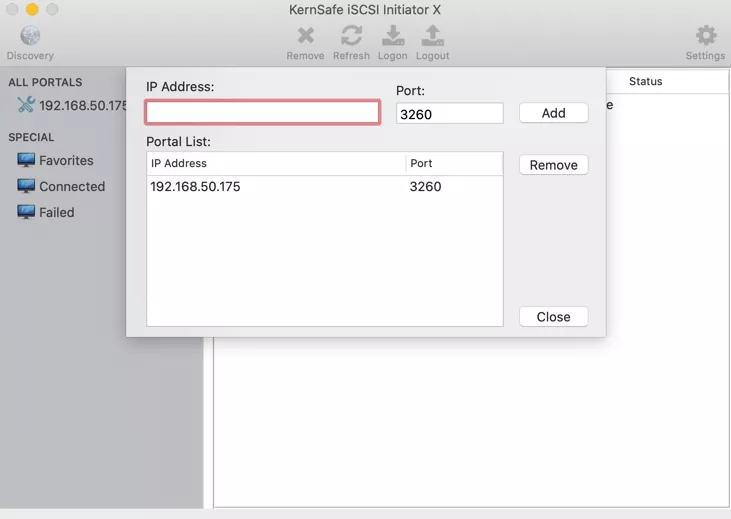Focus the IP Address input field
This screenshot has height=519, width=731.
[x=262, y=112]
